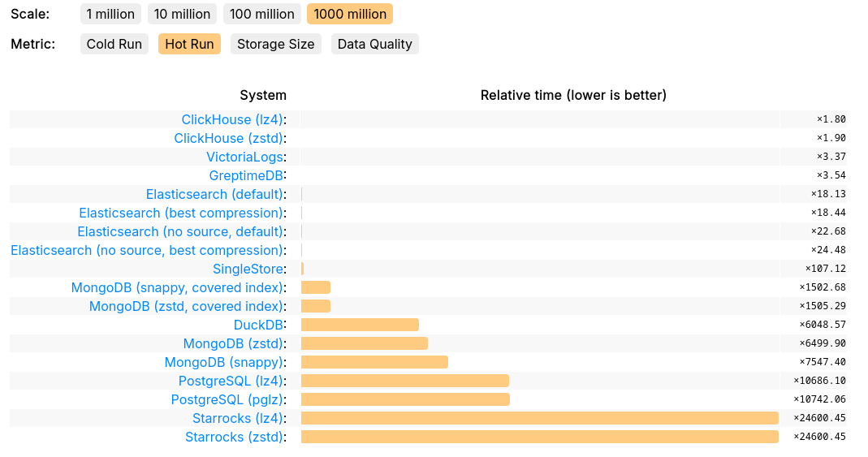Screen dimensions: 868x457
Task: Open the Starrocks (zstd) link
Action: point(234,437)
